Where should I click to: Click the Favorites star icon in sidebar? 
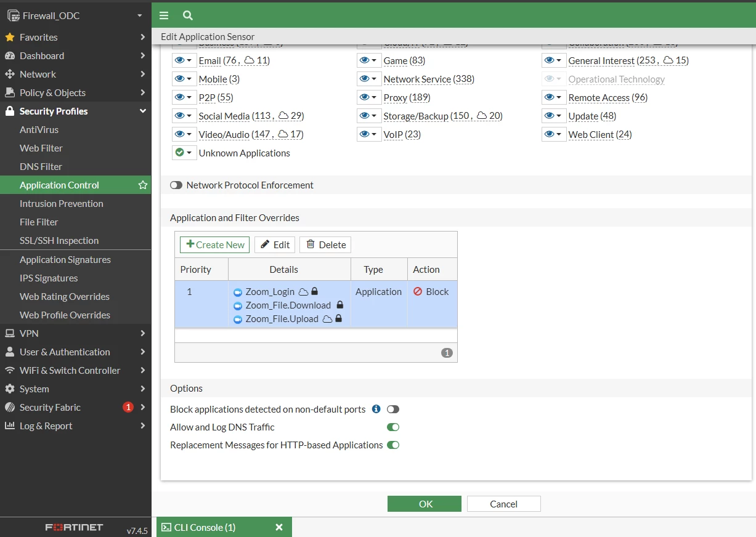click(9, 37)
